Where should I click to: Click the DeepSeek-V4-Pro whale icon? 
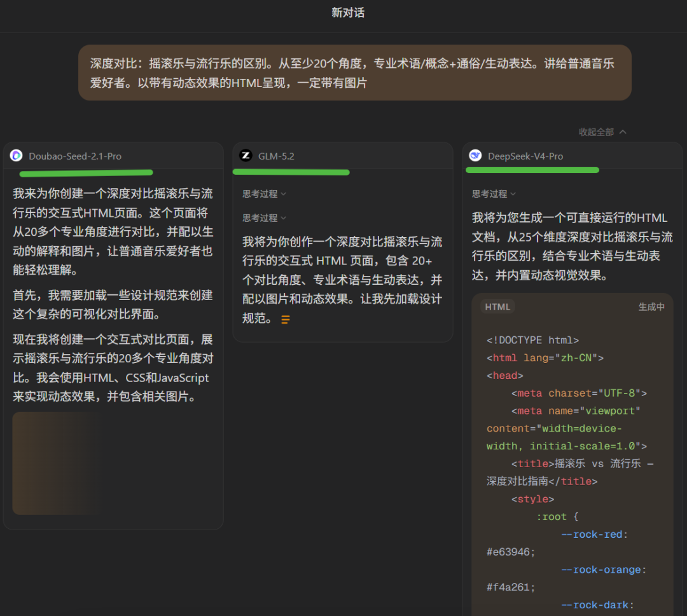tap(475, 155)
